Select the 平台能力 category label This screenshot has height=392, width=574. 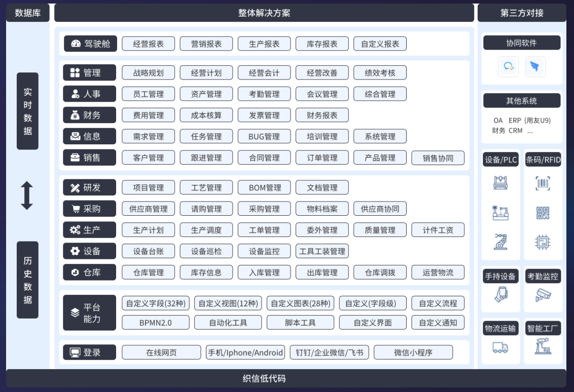[x=90, y=313]
